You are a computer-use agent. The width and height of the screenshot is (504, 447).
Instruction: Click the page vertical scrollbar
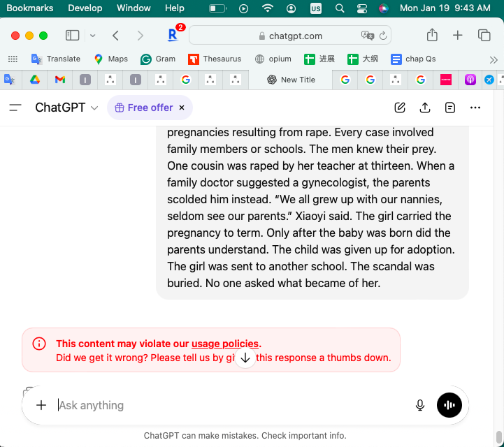499,279
